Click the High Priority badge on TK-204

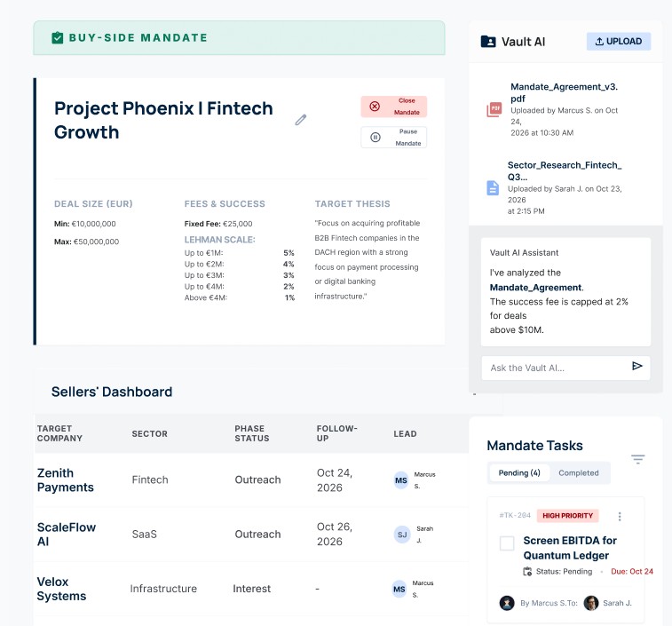point(568,515)
